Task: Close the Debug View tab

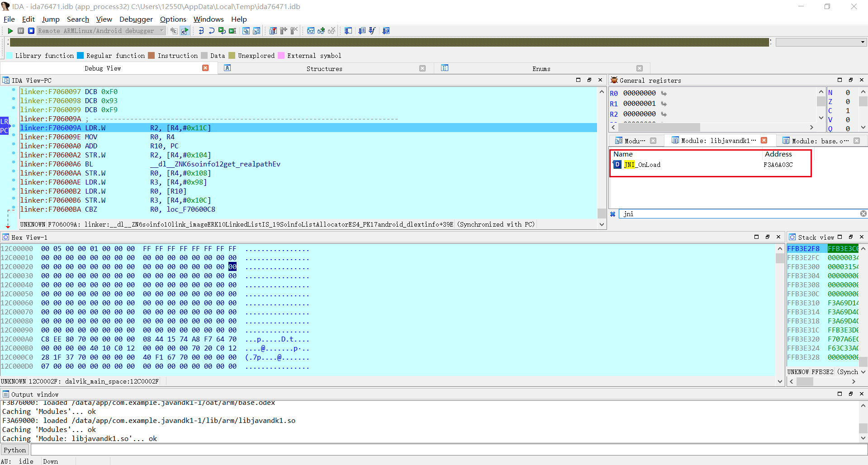Action: click(x=205, y=68)
